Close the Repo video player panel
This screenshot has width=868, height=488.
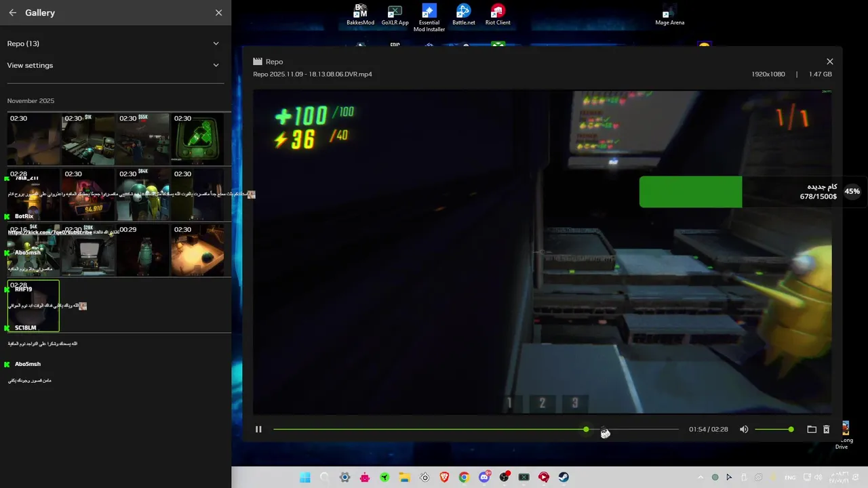click(829, 62)
